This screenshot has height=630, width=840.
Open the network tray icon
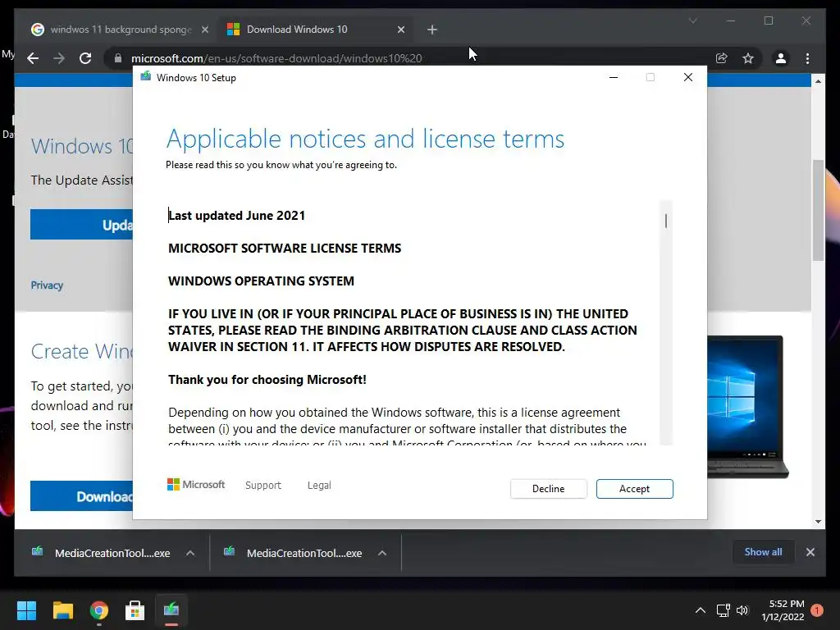pyautogui.click(x=724, y=610)
